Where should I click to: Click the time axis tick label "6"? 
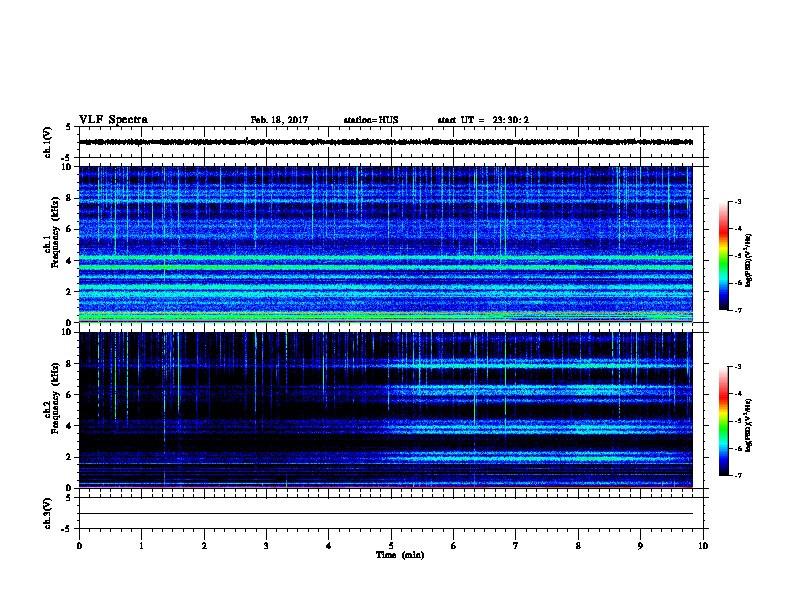coord(454,546)
